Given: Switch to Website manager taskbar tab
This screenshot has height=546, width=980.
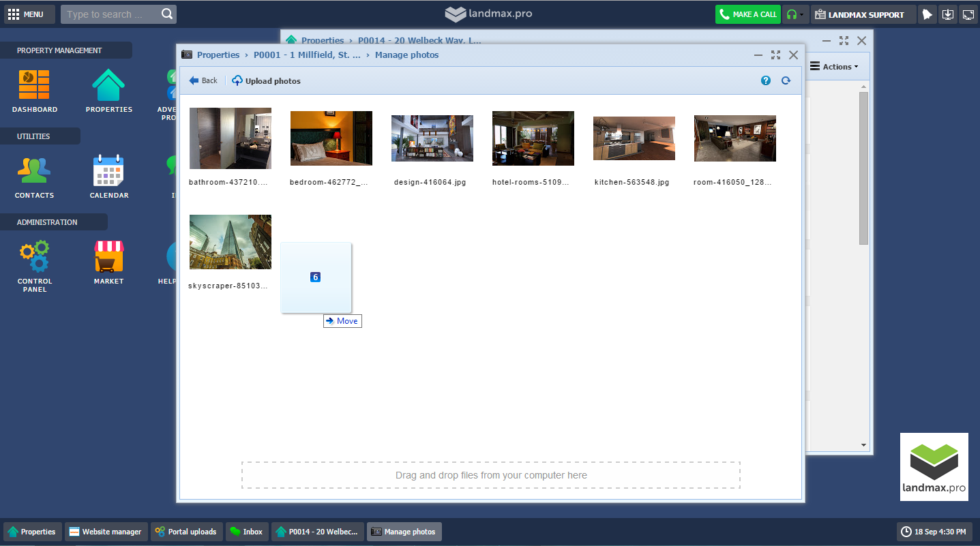Looking at the screenshot, I should [x=106, y=532].
